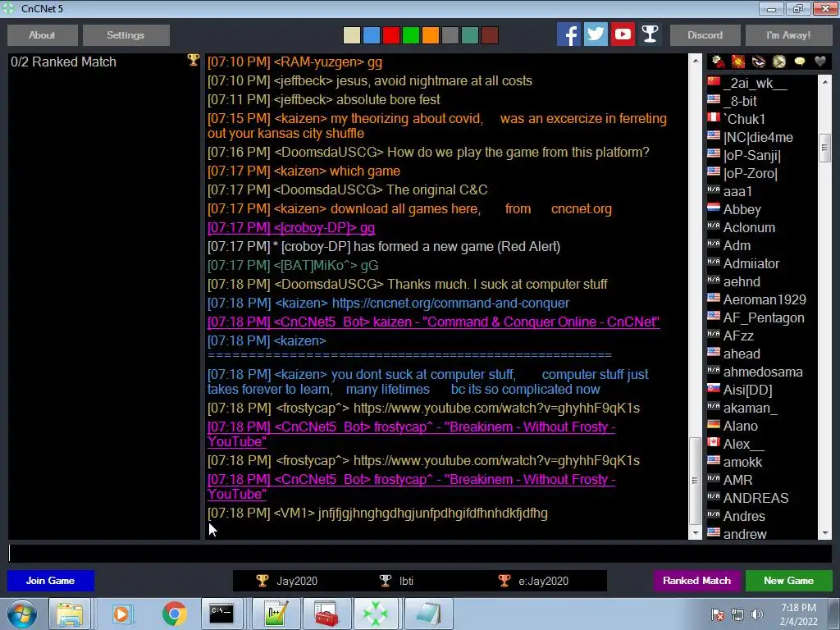Viewport: 840px width, 630px height.
Task: Select the red chat color swatch
Action: 391,35
